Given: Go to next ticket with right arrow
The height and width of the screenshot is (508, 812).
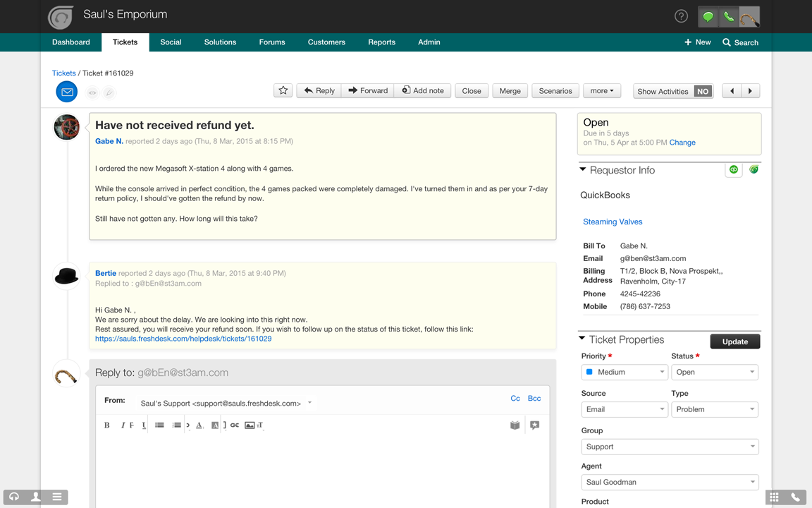Looking at the screenshot, I should pos(750,91).
